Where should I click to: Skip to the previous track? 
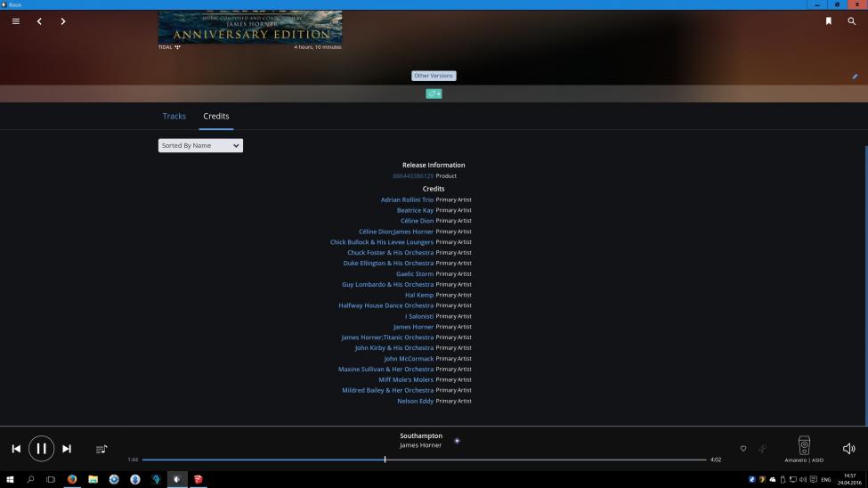tap(16, 449)
